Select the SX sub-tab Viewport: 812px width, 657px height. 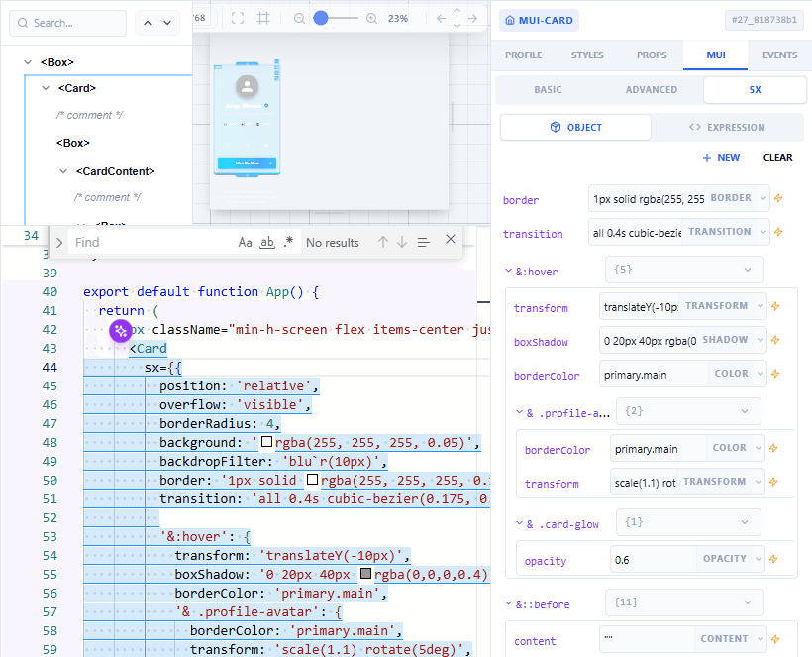click(755, 89)
